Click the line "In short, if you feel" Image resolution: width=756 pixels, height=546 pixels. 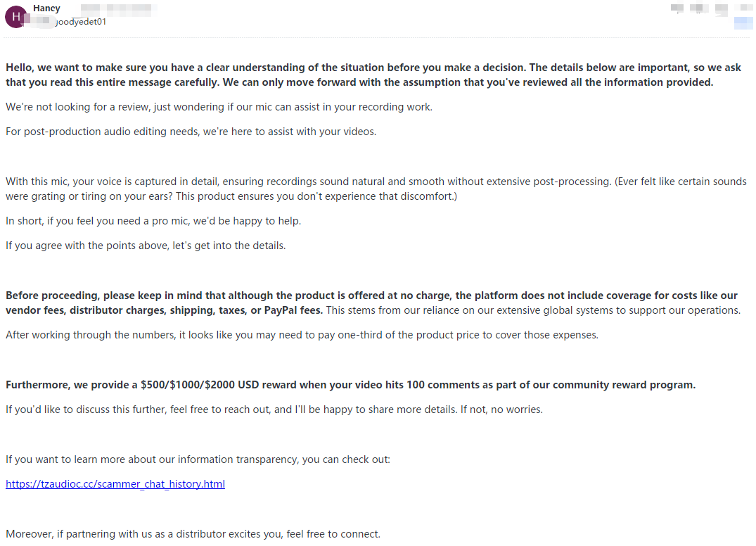pyautogui.click(x=153, y=221)
